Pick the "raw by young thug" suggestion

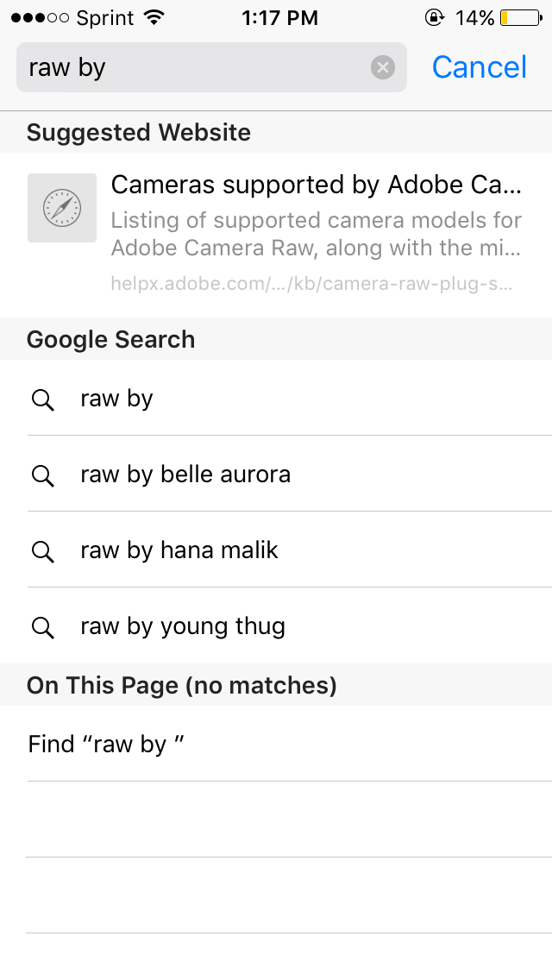(x=276, y=625)
